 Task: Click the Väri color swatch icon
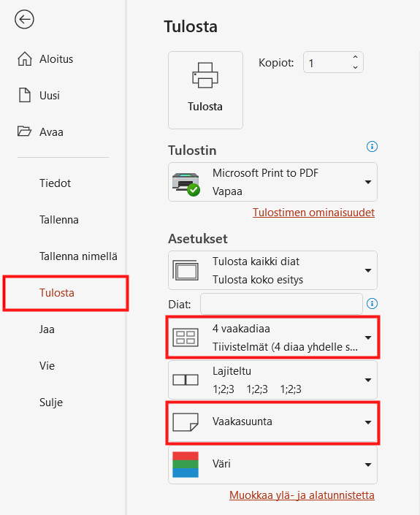click(x=186, y=464)
